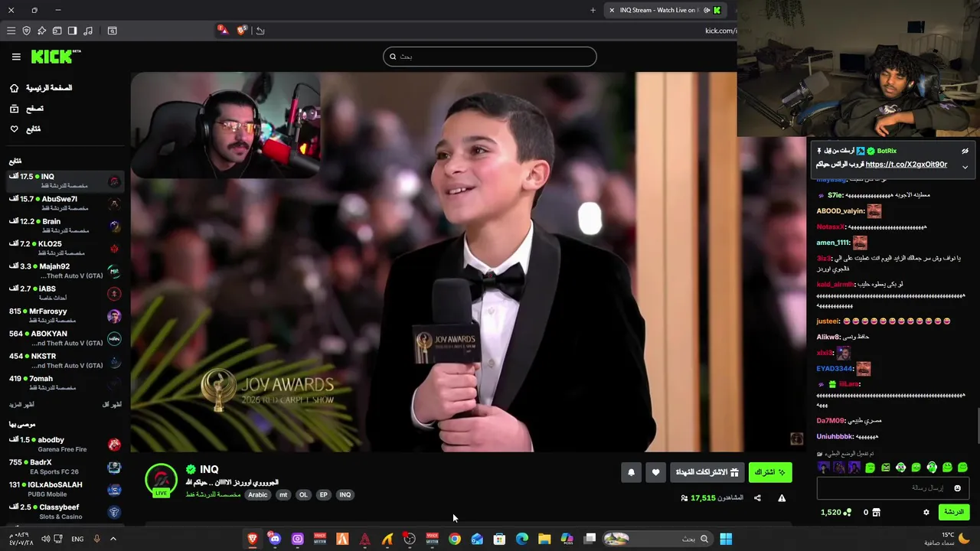The image size is (980, 551).
Task: Open the ABOKYAN channel in the sidebar
Action: (x=64, y=337)
